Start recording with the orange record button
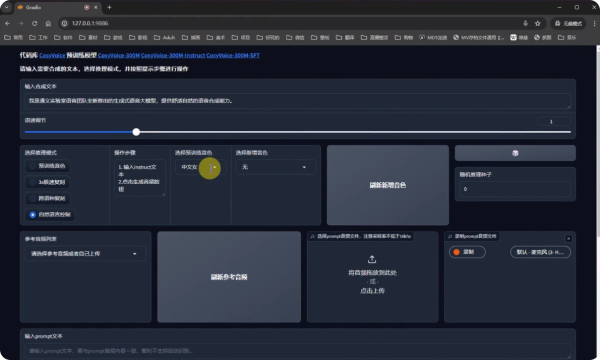 467,252
